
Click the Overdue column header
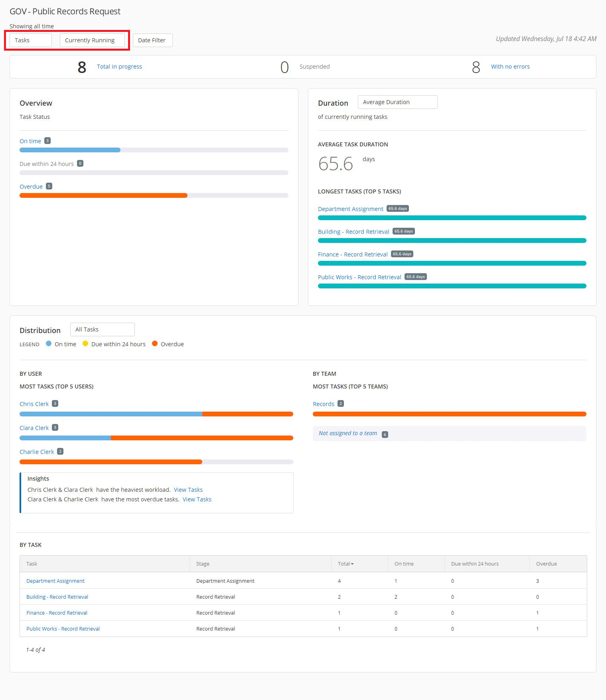[546, 564]
